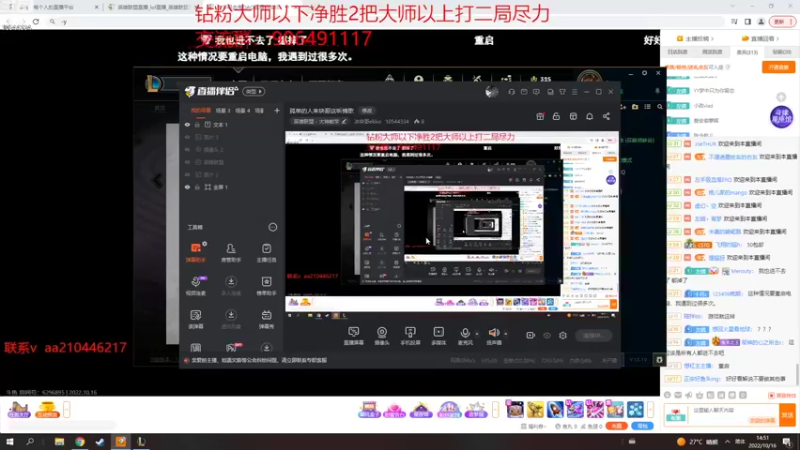Viewport: 800px width, 450px height.
Task: Open the 房管助手 room manager tool
Action: (231, 252)
